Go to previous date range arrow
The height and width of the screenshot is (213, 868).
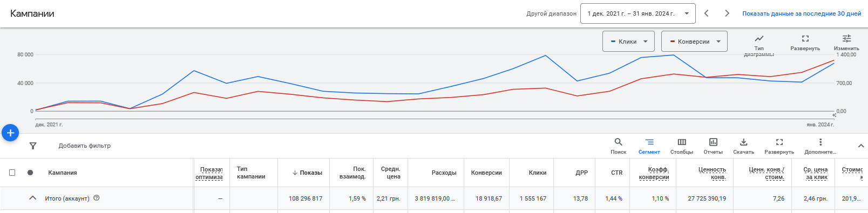point(706,13)
